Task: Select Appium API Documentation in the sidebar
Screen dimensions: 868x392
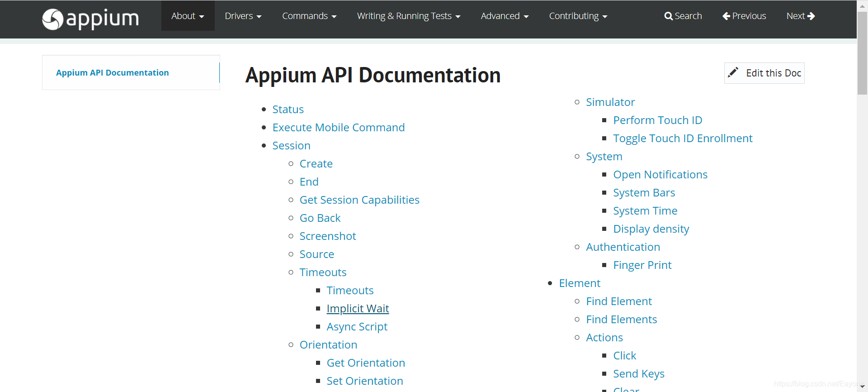Action: tap(112, 73)
